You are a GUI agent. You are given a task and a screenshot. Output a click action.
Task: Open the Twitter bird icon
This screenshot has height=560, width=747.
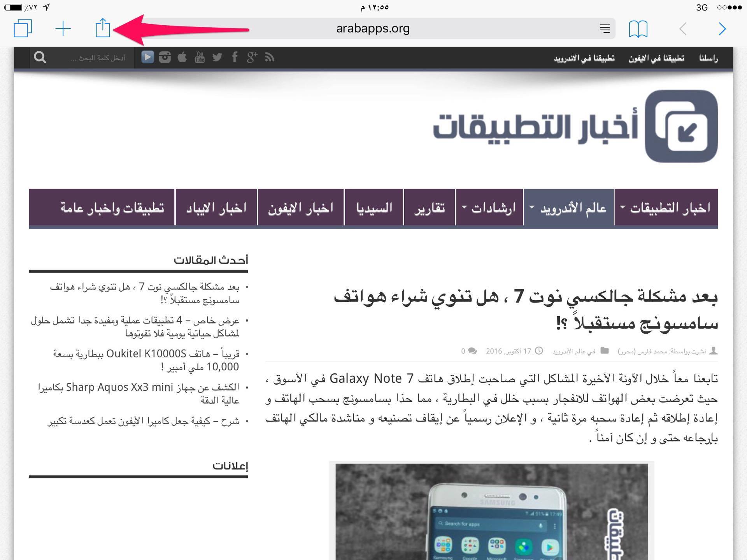(x=217, y=58)
